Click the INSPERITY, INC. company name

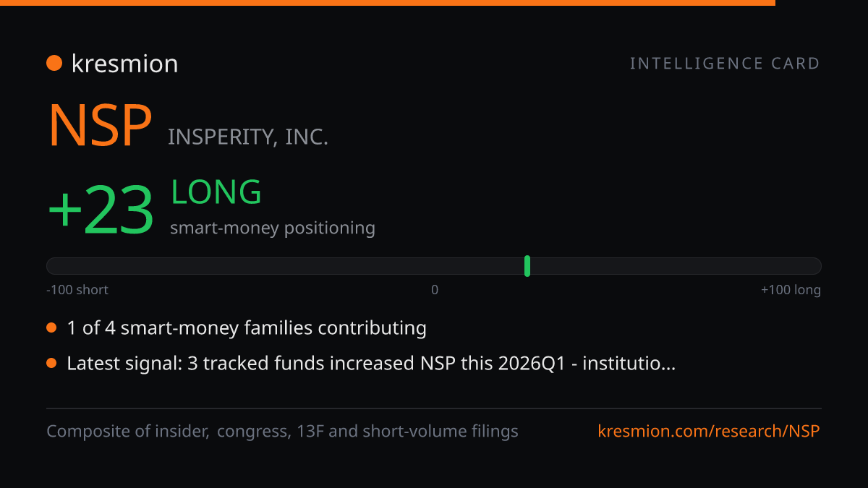pos(248,137)
